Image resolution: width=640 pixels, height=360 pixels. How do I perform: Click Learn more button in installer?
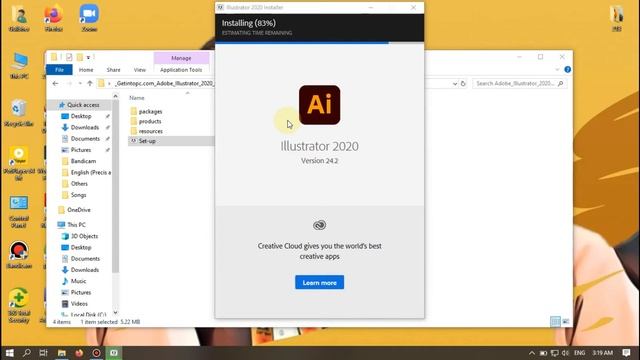click(319, 282)
